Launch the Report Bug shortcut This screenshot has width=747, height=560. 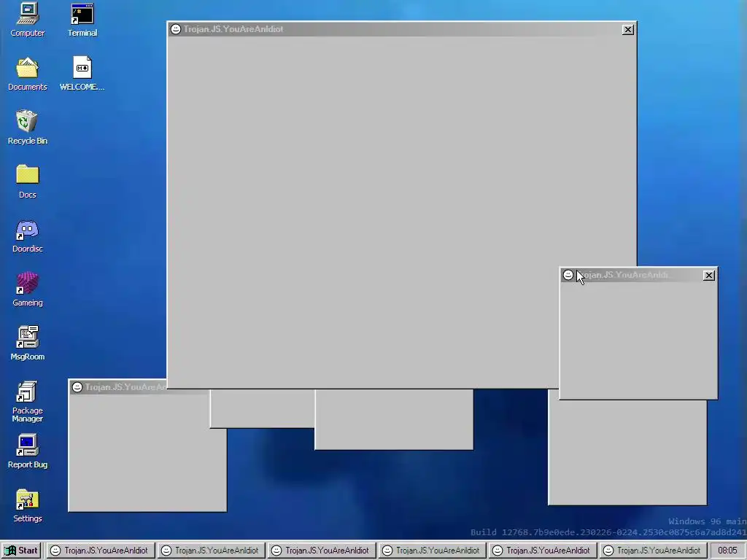point(27,451)
